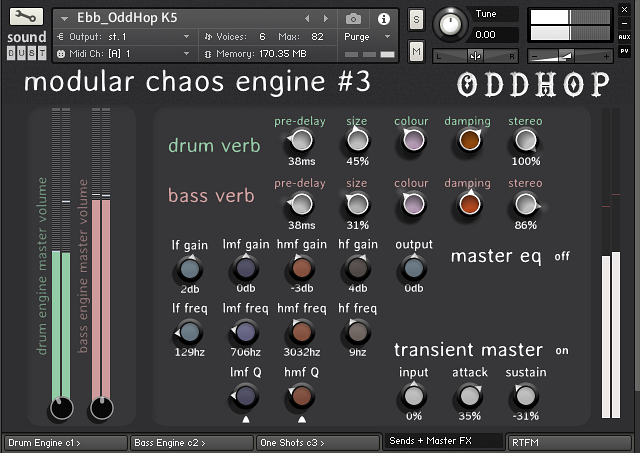
Task: Click drum verb damping knob
Action: pyautogui.click(x=469, y=140)
